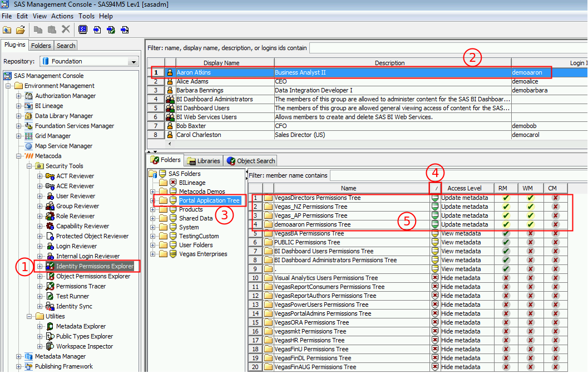The image size is (588, 373).
Task: Expand the Vegas Enterprises folder
Action: (152, 254)
